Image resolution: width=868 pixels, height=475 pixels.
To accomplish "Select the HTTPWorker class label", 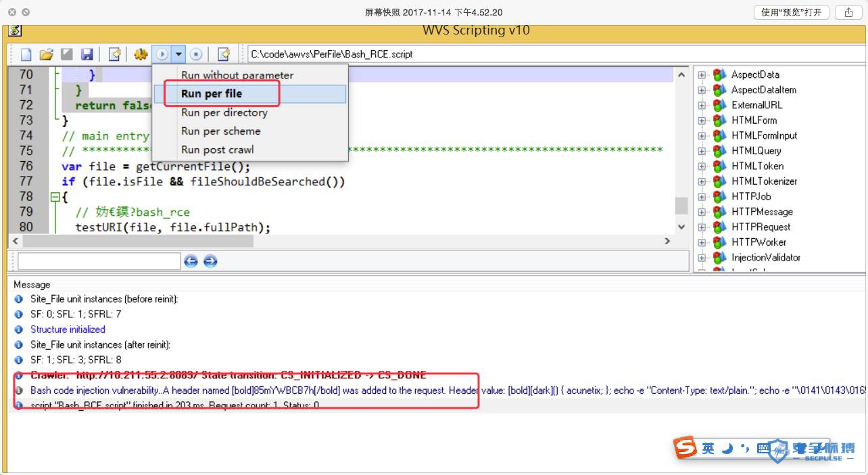I will tap(759, 242).
